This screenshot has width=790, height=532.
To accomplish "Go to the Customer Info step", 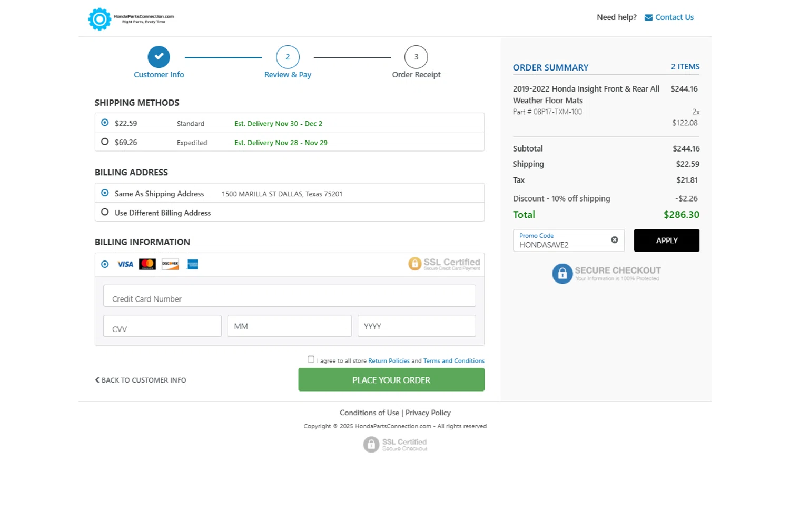I will [159, 57].
